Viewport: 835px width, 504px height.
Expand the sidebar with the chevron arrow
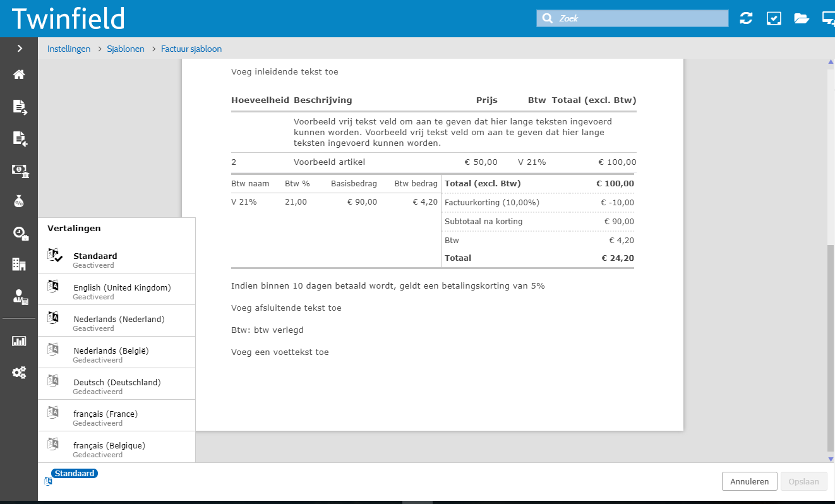coord(19,48)
